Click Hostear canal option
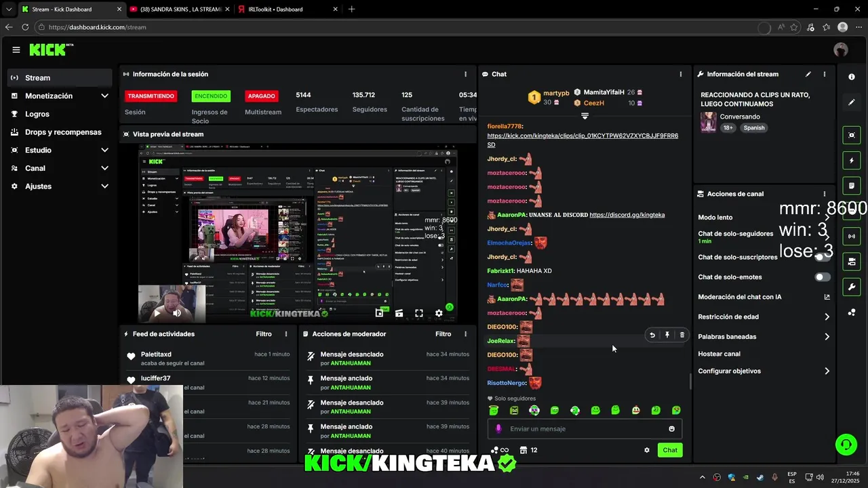868x488 pixels. [x=719, y=354]
